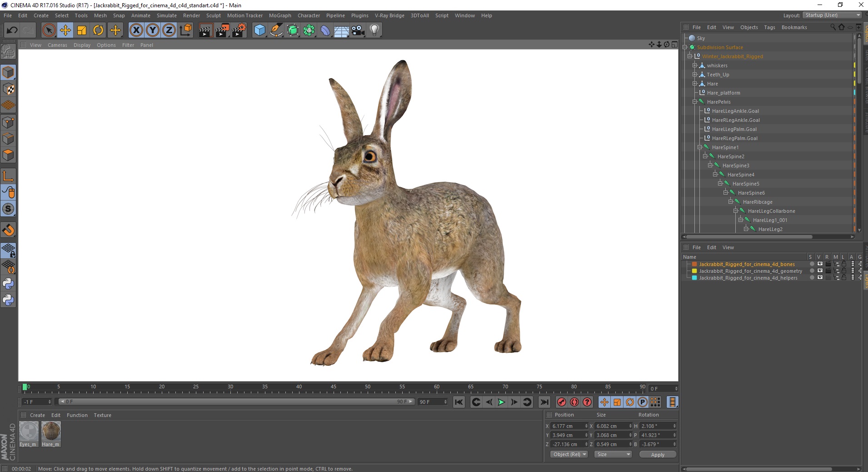Expand the whiskers object node
The image size is (868, 472).
(x=695, y=65)
